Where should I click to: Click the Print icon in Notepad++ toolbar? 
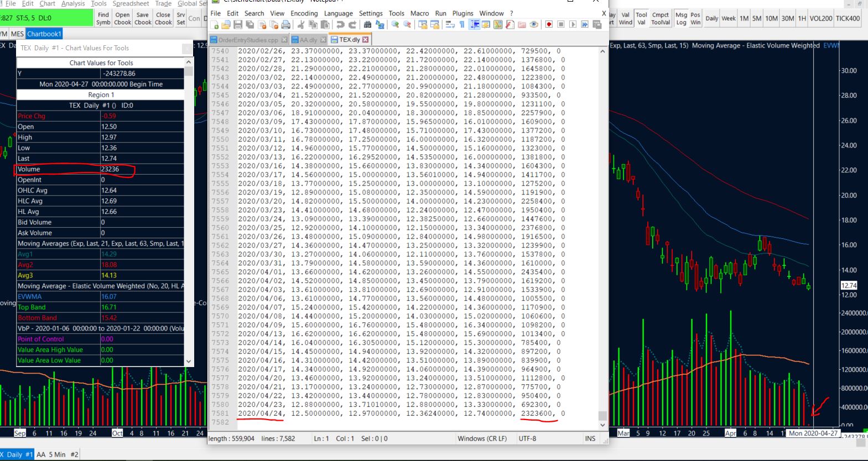tap(285, 24)
